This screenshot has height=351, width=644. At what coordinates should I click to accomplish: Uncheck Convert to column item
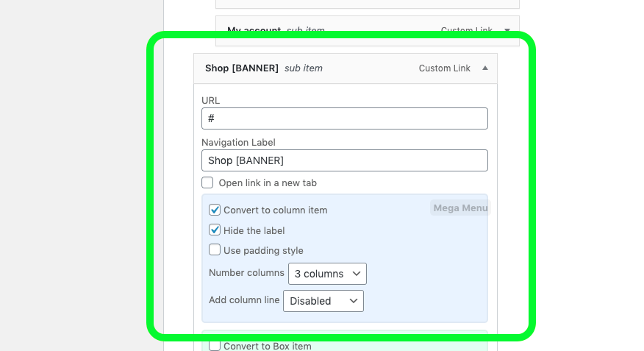pos(215,210)
